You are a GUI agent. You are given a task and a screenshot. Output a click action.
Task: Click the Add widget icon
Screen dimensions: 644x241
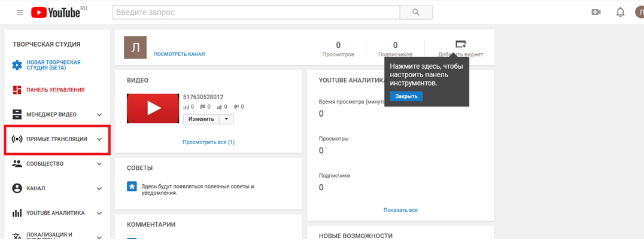coord(461,44)
